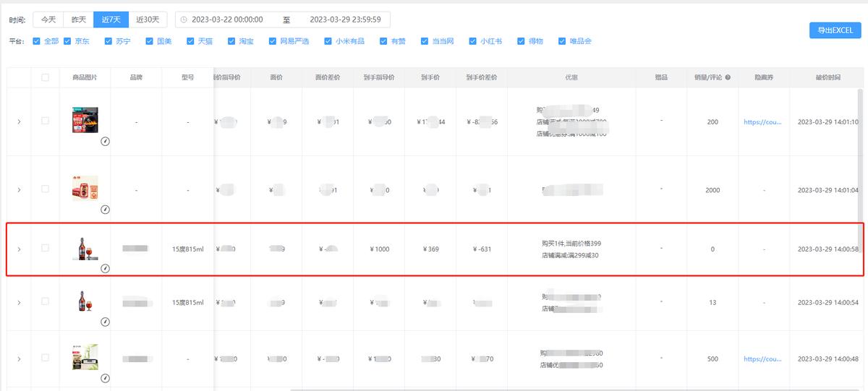868x391 pixels.
Task: Click the ¥369 final price cell
Action: tap(430, 249)
